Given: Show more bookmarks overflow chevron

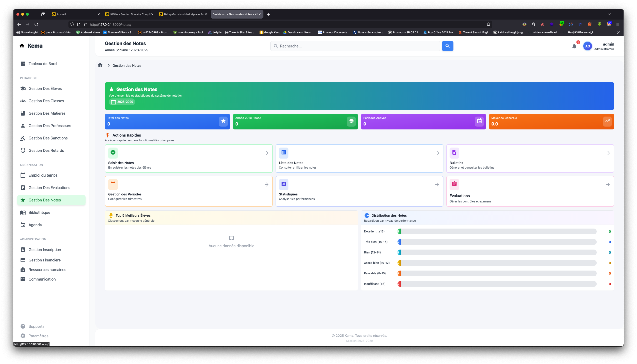Looking at the screenshot, I should 619,32.
